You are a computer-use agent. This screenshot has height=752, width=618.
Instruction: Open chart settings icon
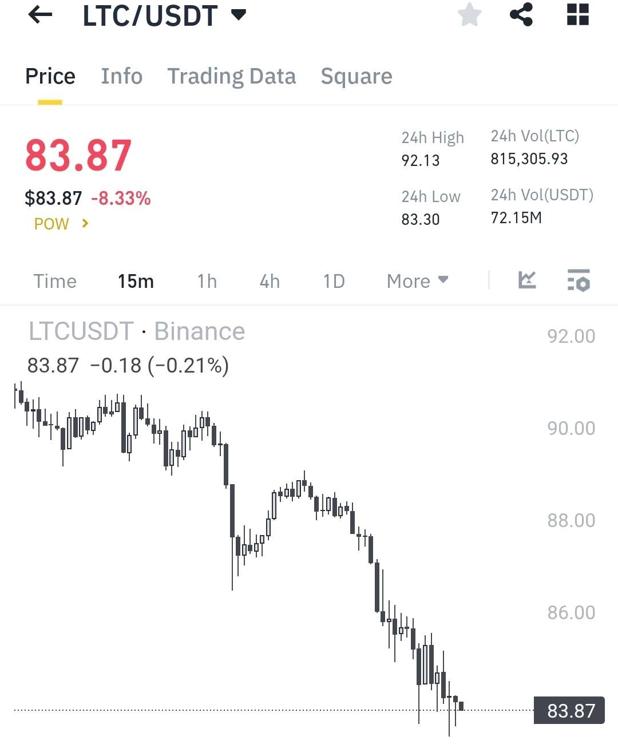tap(578, 281)
